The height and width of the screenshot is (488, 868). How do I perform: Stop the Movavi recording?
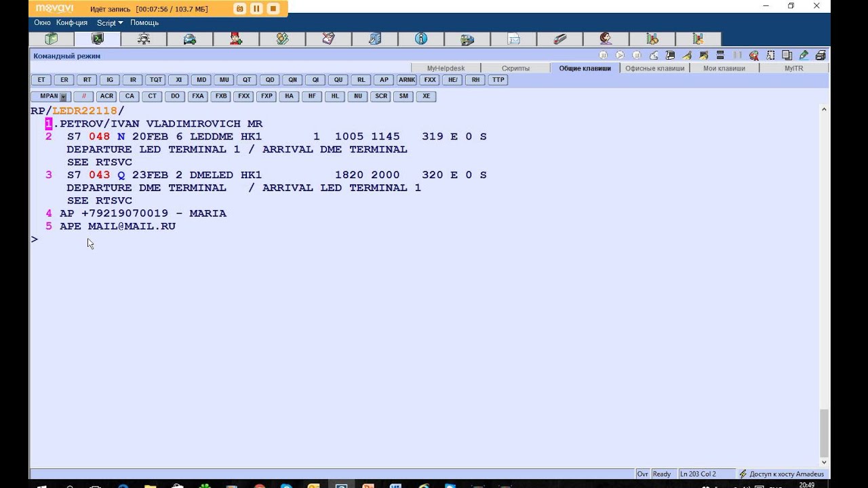pos(273,9)
